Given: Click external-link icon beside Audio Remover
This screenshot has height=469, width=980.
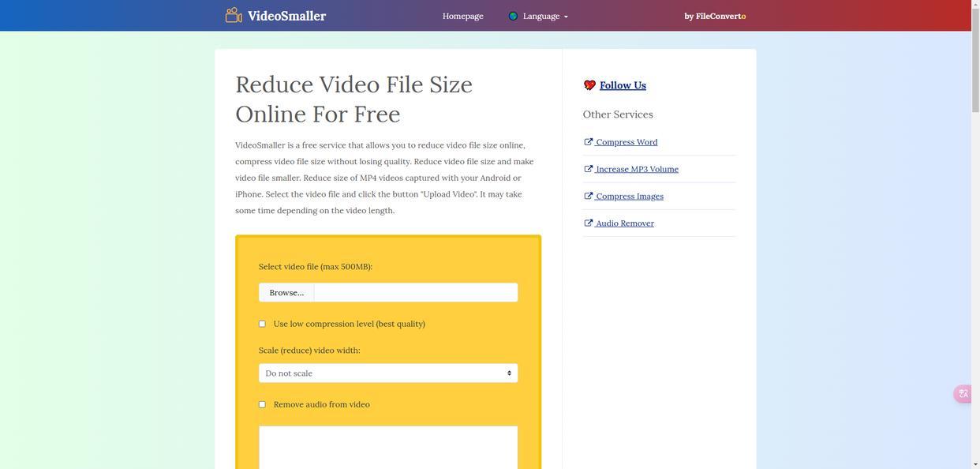Looking at the screenshot, I should [588, 223].
